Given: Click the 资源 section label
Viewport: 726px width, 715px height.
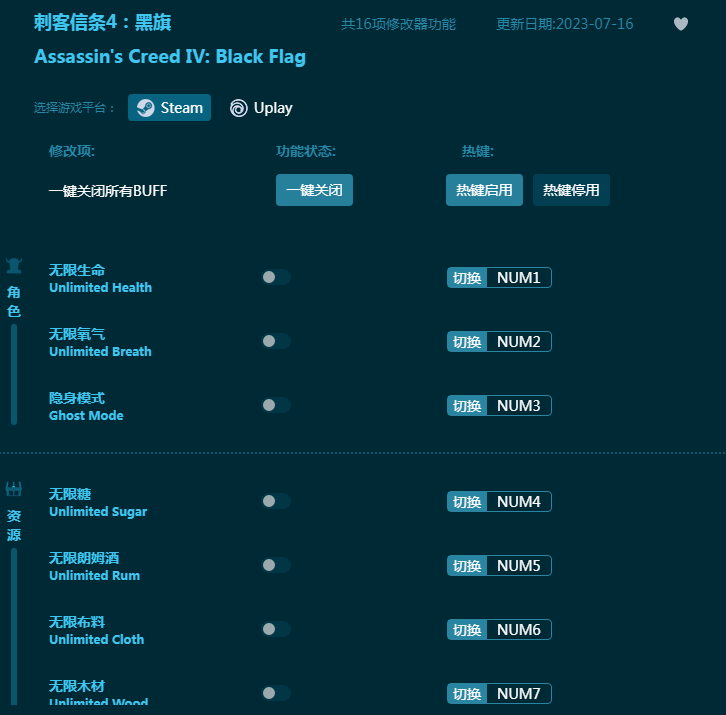Looking at the screenshot, I should (x=14, y=526).
